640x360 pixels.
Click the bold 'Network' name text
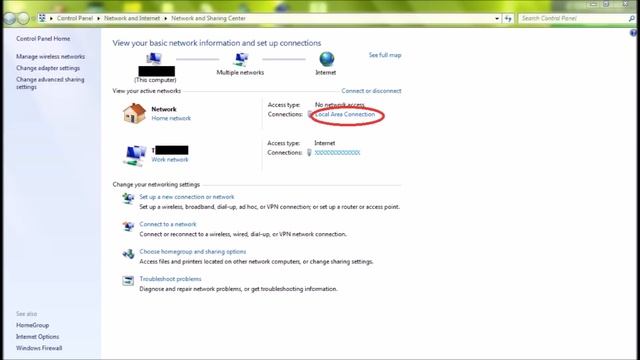(x=164, y=109)
